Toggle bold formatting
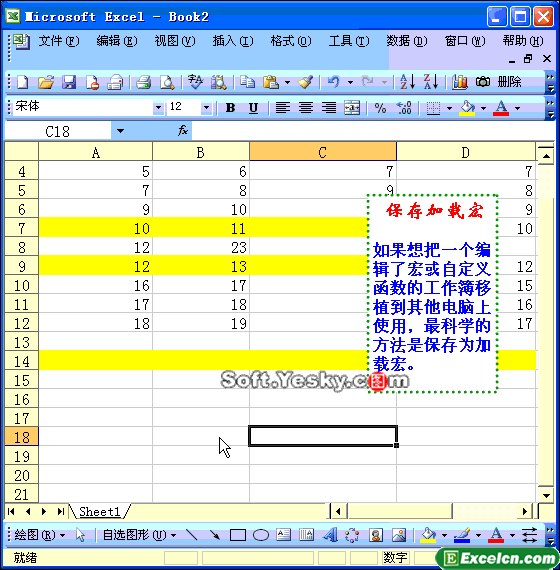This screenshot has height=570, width=560. point(230,108)
